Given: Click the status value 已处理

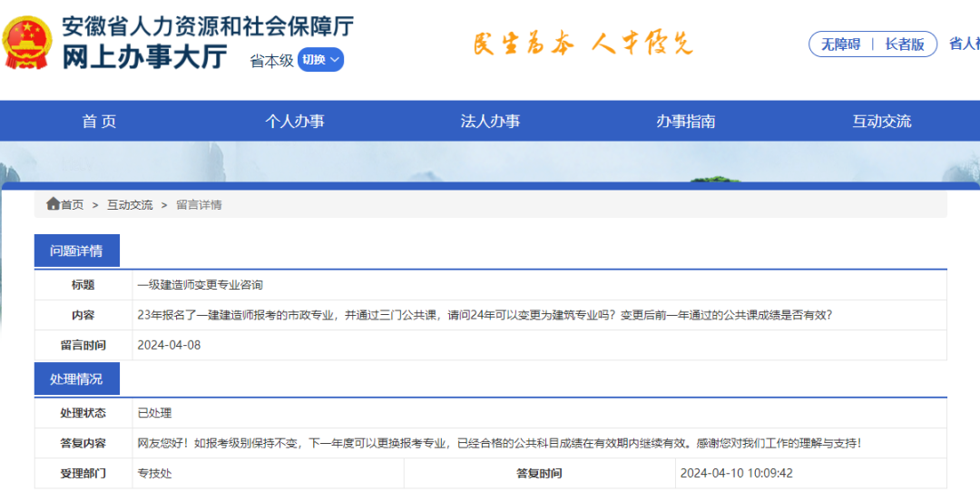Looking at the screenshot, I should click(154, 413).
